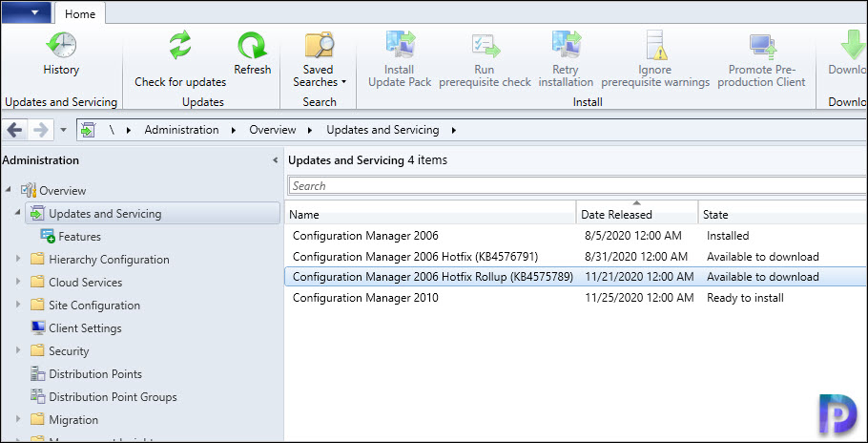Click the Retry installation icon

566,45
